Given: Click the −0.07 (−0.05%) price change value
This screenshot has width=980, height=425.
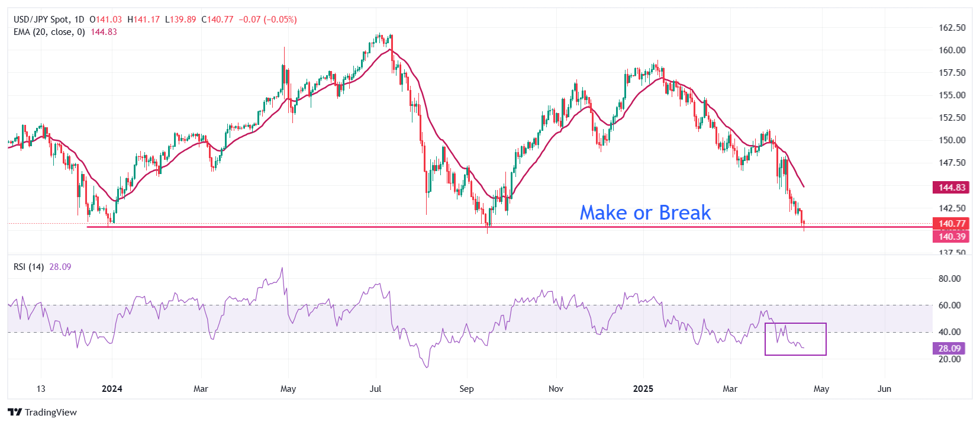Looking at the screenshot, I should coord(267,20).
